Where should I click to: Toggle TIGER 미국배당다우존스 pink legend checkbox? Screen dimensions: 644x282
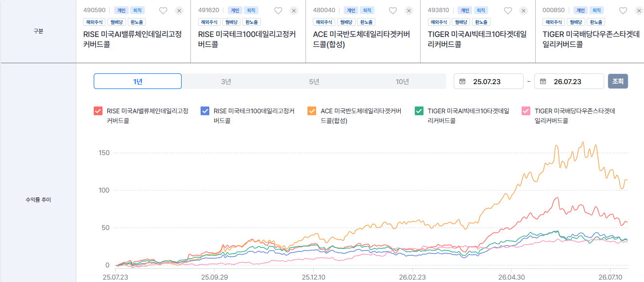(x=525, y=111)
